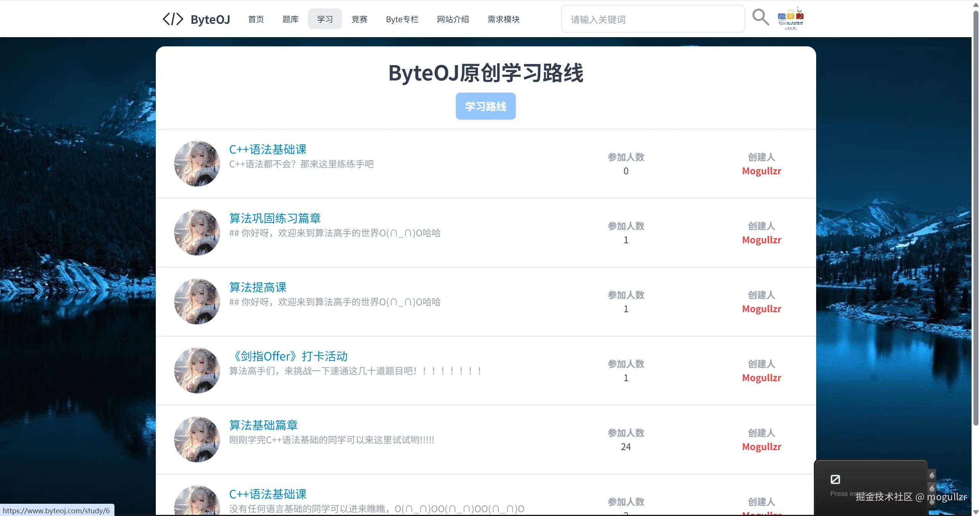
Task: Open the 算法基础篇章 course link
Action: [263, 425]
